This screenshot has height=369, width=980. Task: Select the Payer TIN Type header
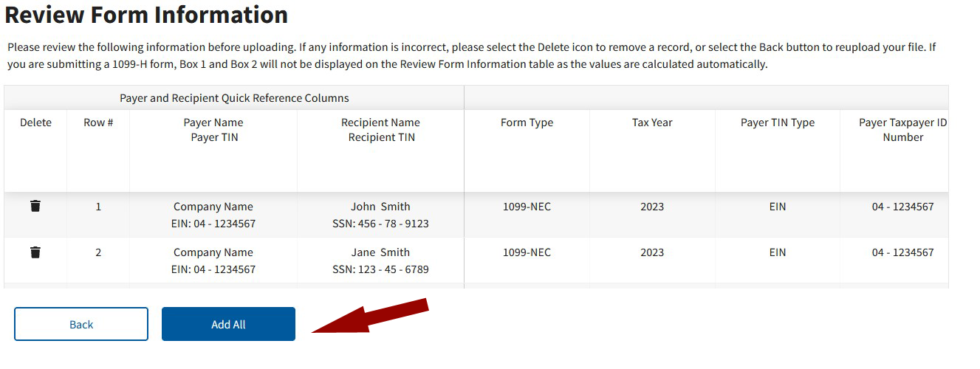778,123
